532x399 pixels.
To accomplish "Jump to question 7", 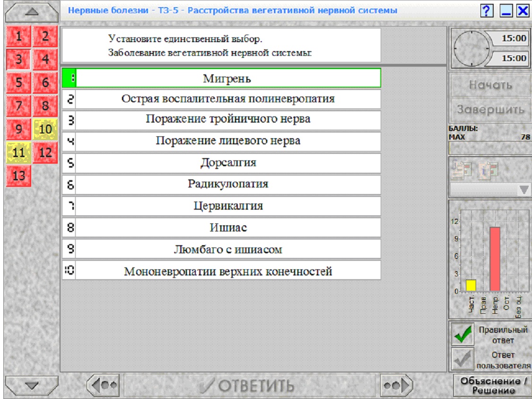I will pos(18,106).
